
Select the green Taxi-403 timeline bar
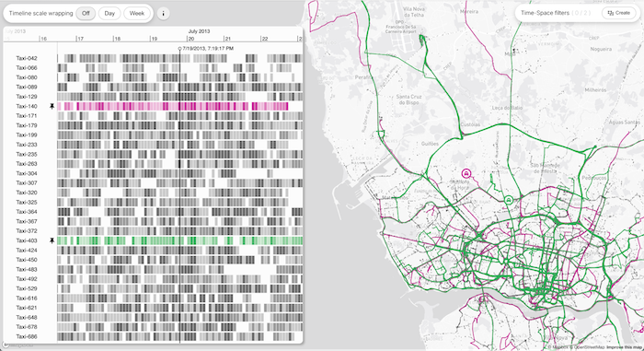click(180, 240)
